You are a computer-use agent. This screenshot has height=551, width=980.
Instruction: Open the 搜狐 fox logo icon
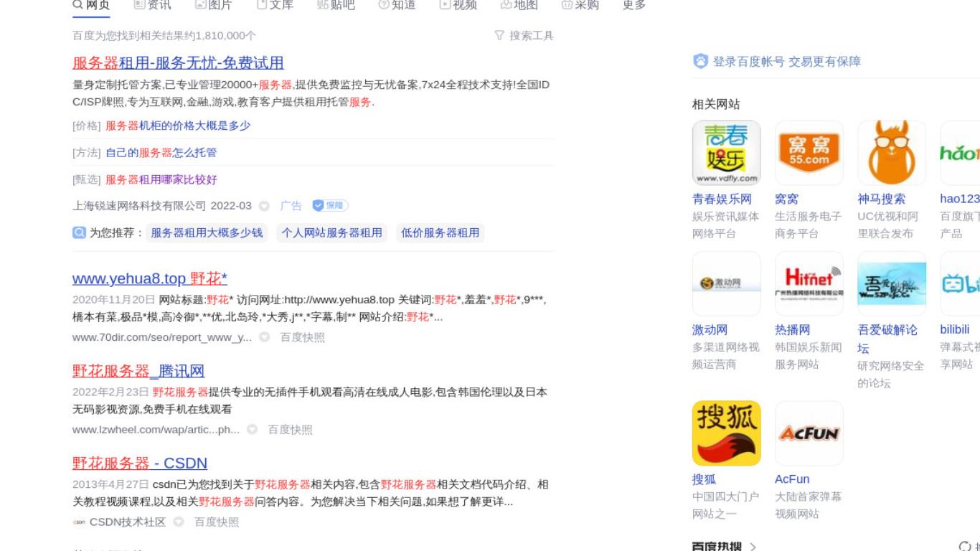(726, 433)
